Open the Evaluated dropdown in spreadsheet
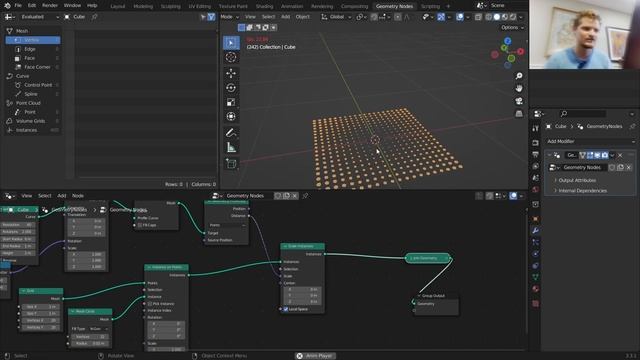The width and height of the screenshot is (640, 360). pyautogui.click(x=39, y=17)
